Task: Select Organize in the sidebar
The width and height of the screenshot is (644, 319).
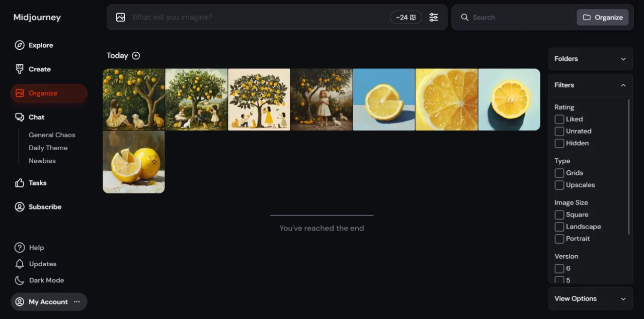Action: pos(49,93)
